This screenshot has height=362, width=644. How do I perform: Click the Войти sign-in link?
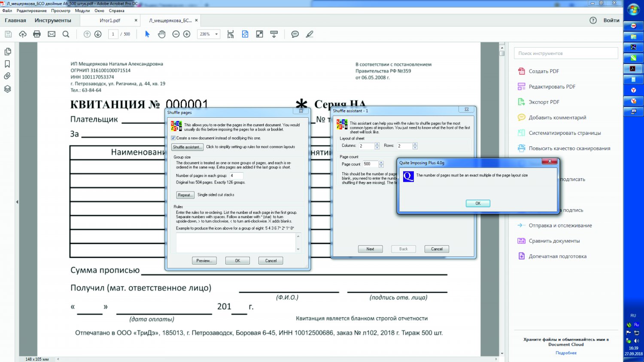click(x=611, y=20)
